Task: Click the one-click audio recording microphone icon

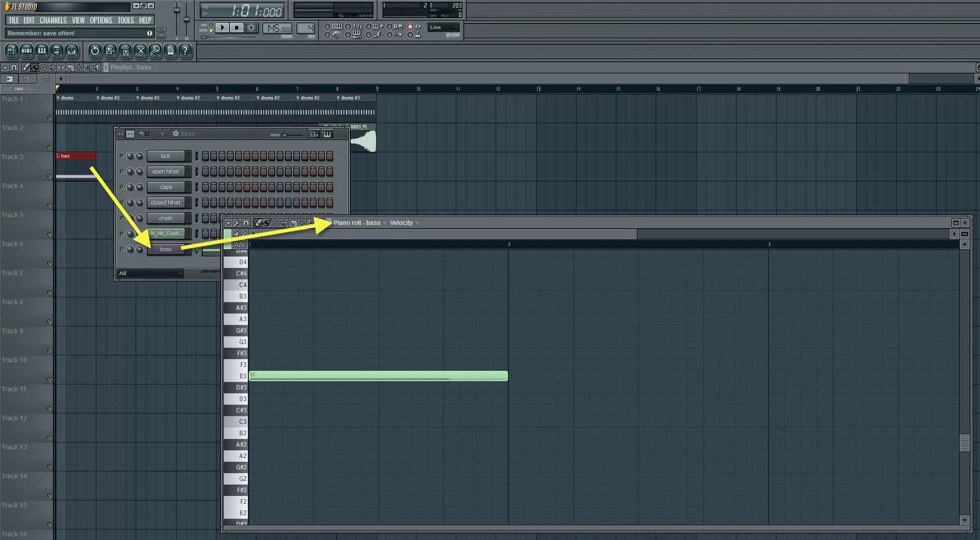Action: 155,51
